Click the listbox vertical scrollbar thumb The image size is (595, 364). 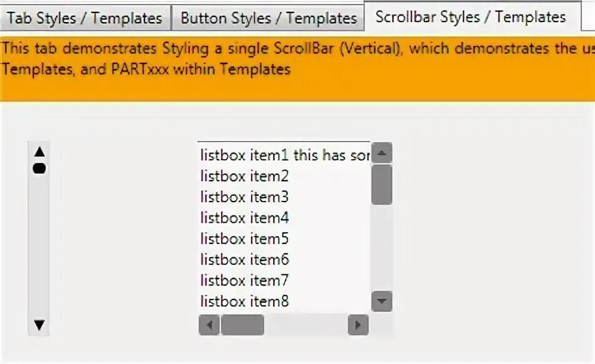tap(382, 185)
